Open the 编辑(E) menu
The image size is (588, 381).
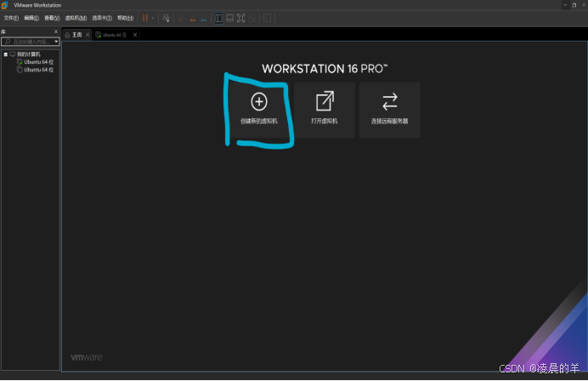pos(31,18)
